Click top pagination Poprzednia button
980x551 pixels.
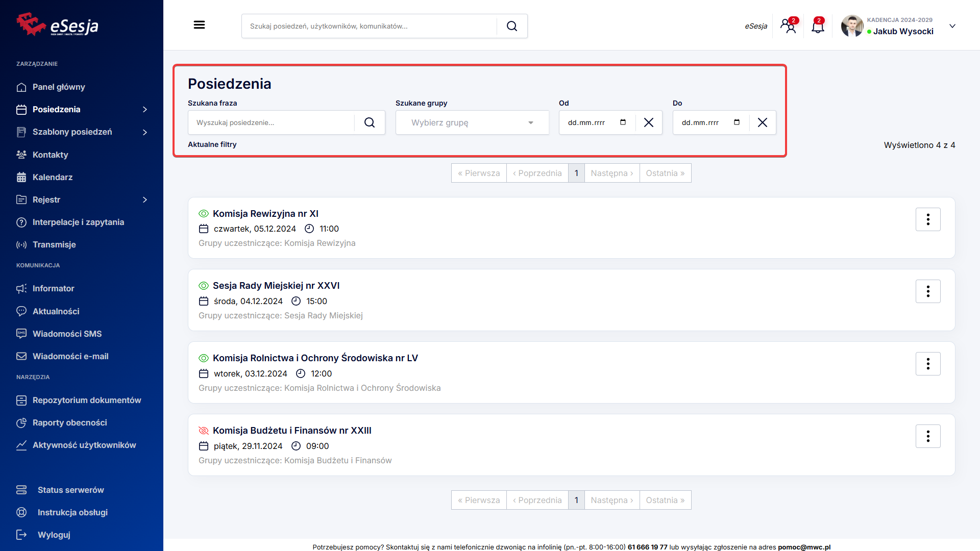[x=537, y=173]
